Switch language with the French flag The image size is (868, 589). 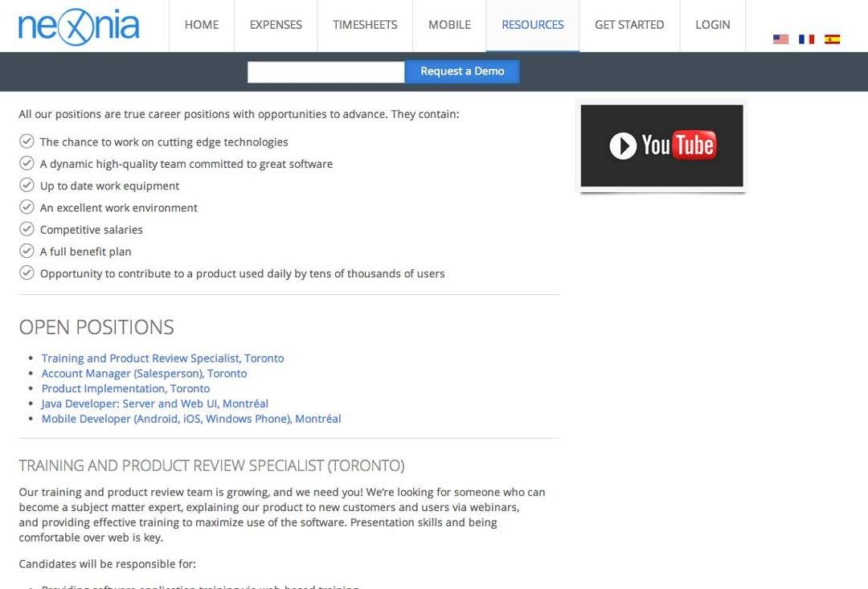(807, 39)
